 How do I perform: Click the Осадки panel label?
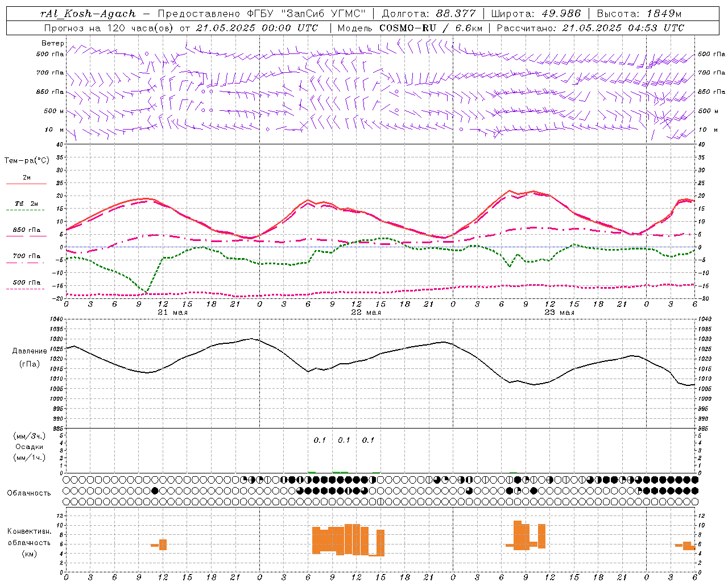pos(30,447)
